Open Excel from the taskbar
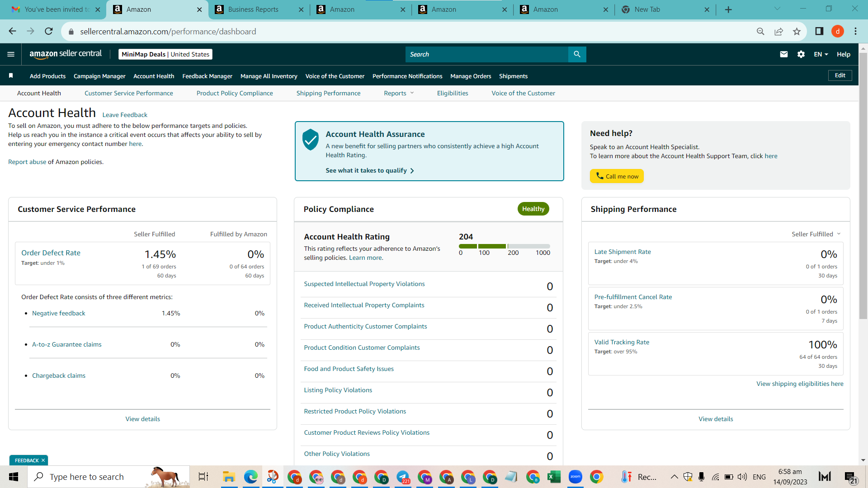The height and width of the screenshot is (488, 868). pos(554,477)
